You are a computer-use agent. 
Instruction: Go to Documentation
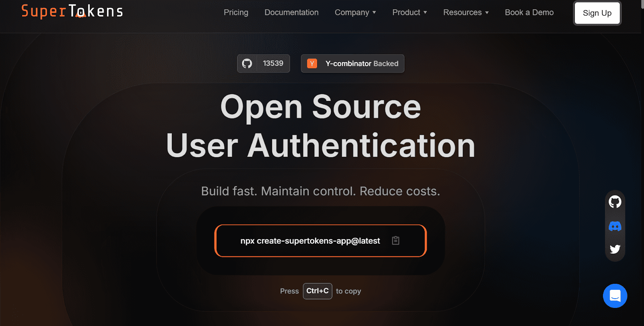[x=291, y=12]
